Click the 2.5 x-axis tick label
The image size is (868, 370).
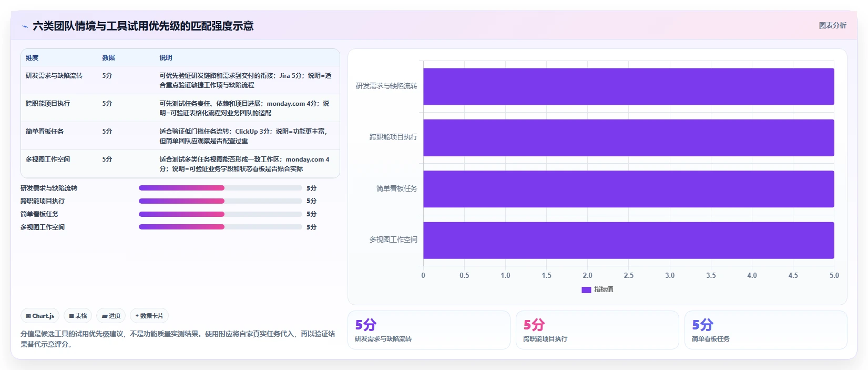[x=629, y=275]
